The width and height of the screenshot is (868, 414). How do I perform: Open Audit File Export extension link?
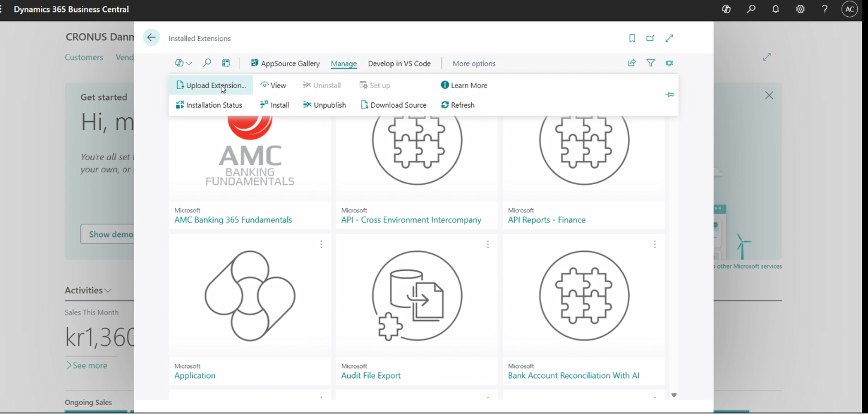click(x=371, y=376)
